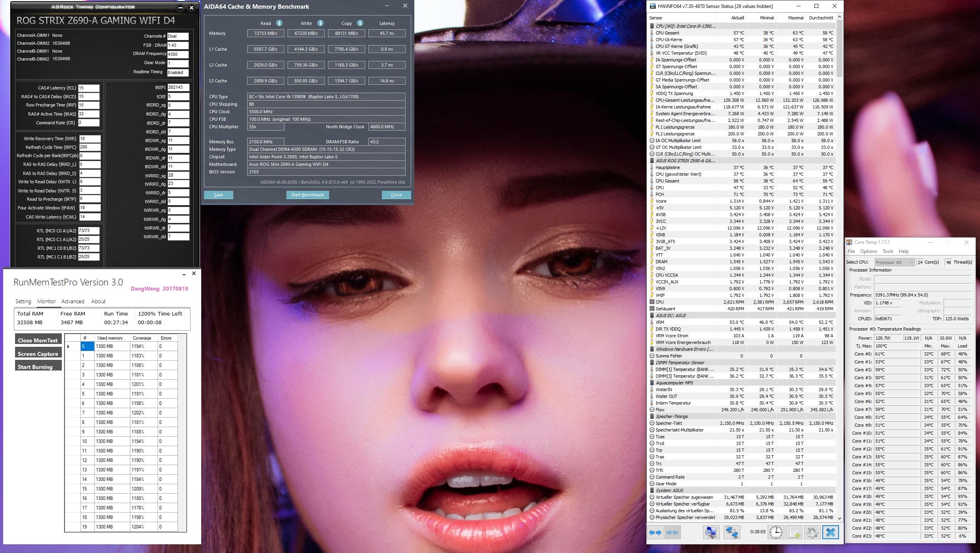
Task: Click info icon next to Write in AIDA64
Action: [320, 23]
